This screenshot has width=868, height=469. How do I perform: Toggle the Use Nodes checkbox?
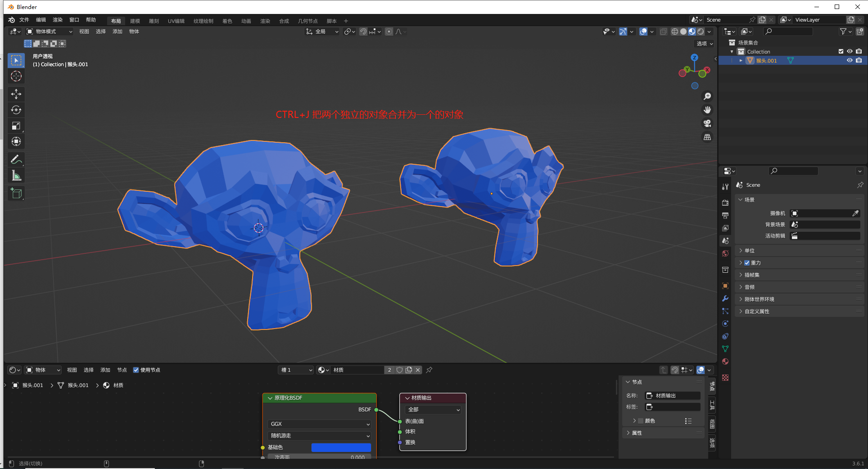coord(136,370)
